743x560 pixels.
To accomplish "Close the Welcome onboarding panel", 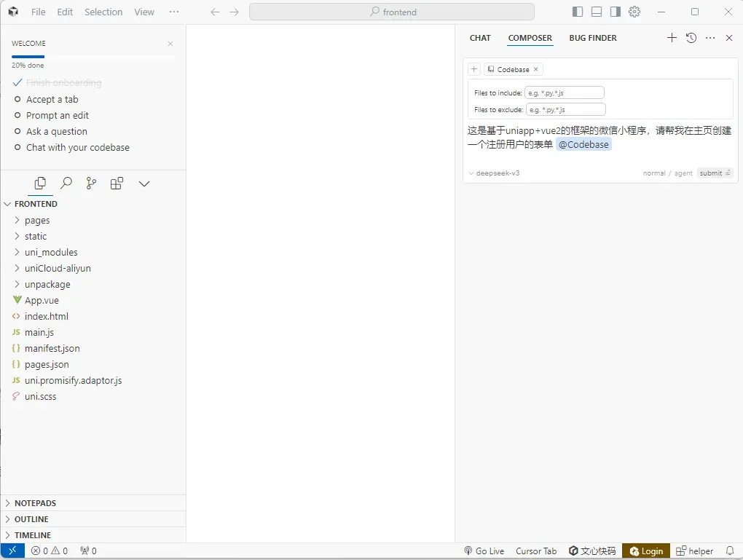I will pos(170,44).
